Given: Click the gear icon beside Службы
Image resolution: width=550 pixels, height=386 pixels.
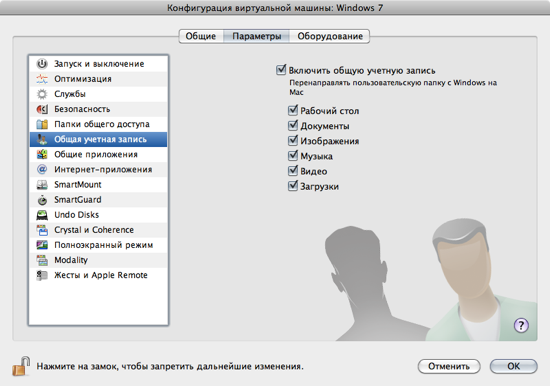Looking at the screenshot, I should pyautogui.click(x=42, y=94).
